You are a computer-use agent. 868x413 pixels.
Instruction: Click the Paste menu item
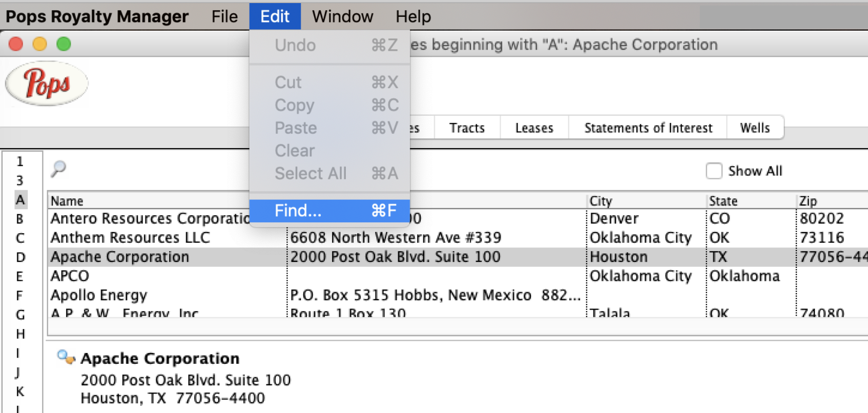click(x=329, y=128)
